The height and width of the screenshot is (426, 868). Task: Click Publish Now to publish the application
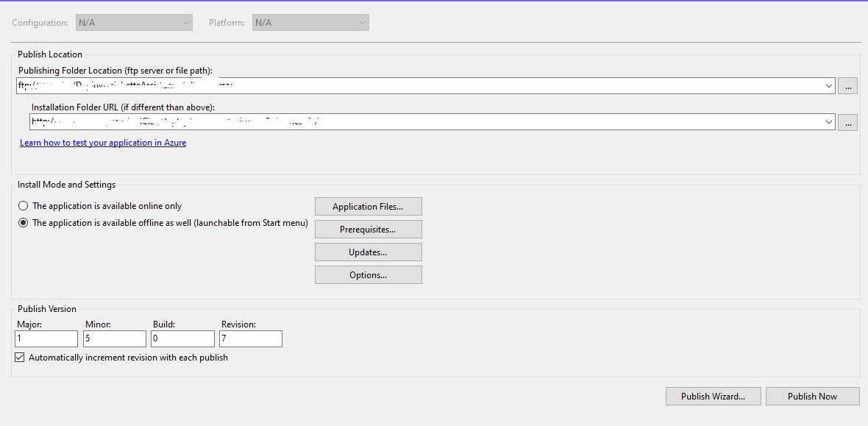tap(812, 396)
